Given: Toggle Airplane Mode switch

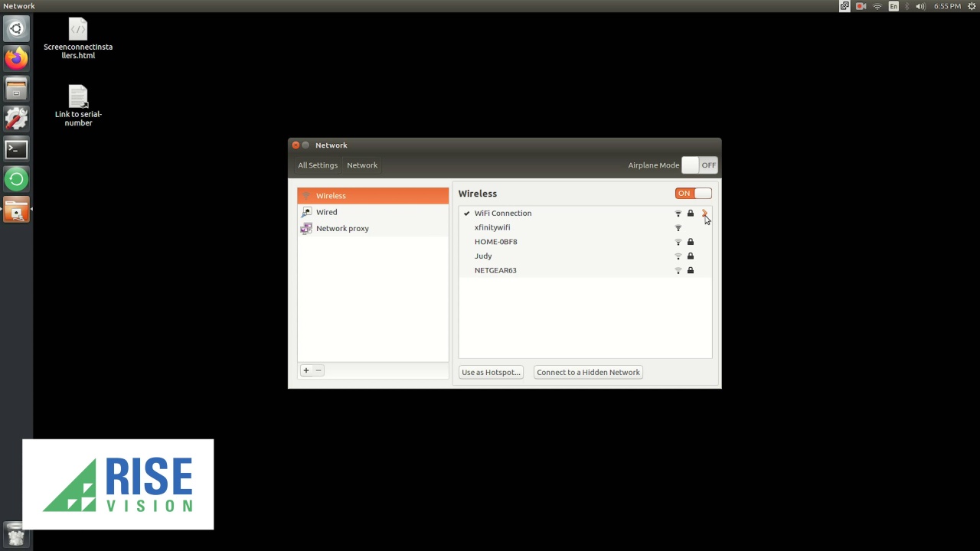Looking at the screenshot, I should click(x=699, y=165).
